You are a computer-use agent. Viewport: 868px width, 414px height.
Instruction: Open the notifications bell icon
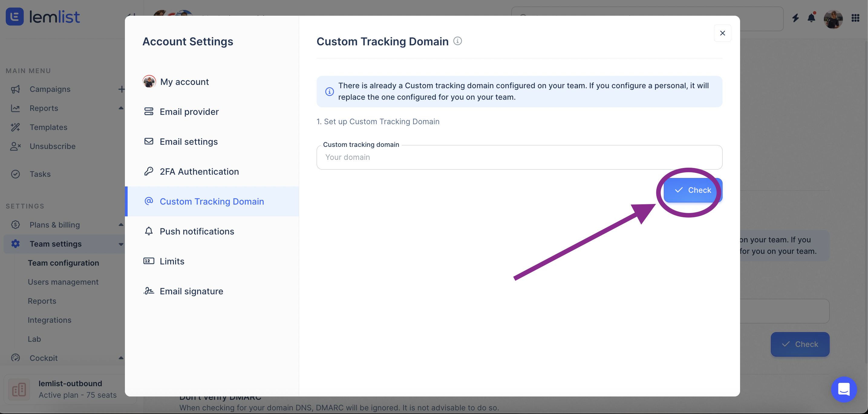(x=811, y=18)
